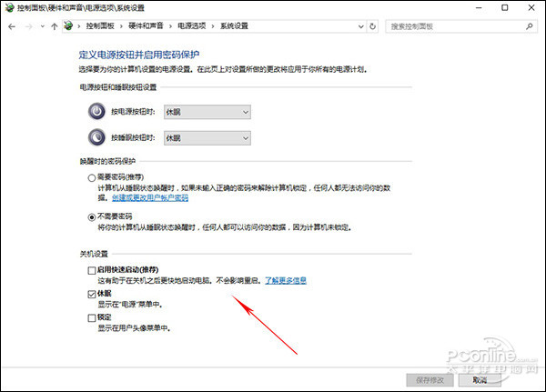Click the power button icon
The width and height of the screenshot is (546, 392).
click(96, 111)
